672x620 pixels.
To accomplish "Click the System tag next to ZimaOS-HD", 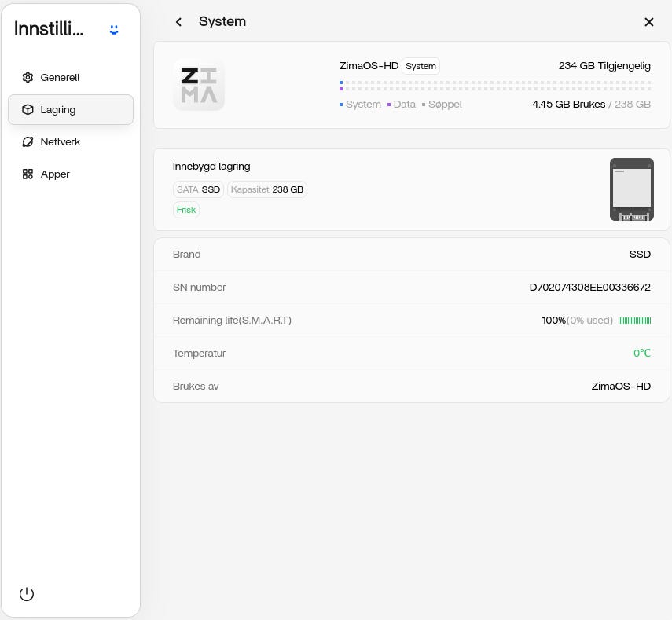I will click(420, 66).
